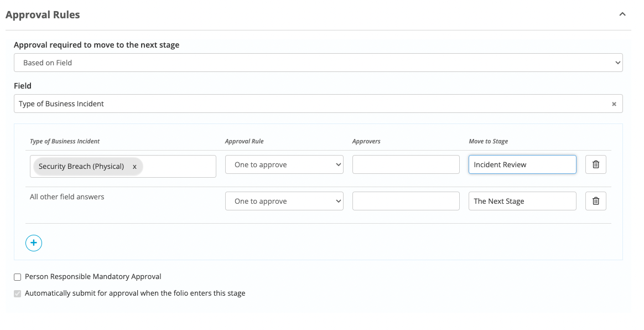This screenshot has height=330, width=644.
Task: Clear the Type of Business Incident field
Action: pyautogui.click(x=614, y=104)
